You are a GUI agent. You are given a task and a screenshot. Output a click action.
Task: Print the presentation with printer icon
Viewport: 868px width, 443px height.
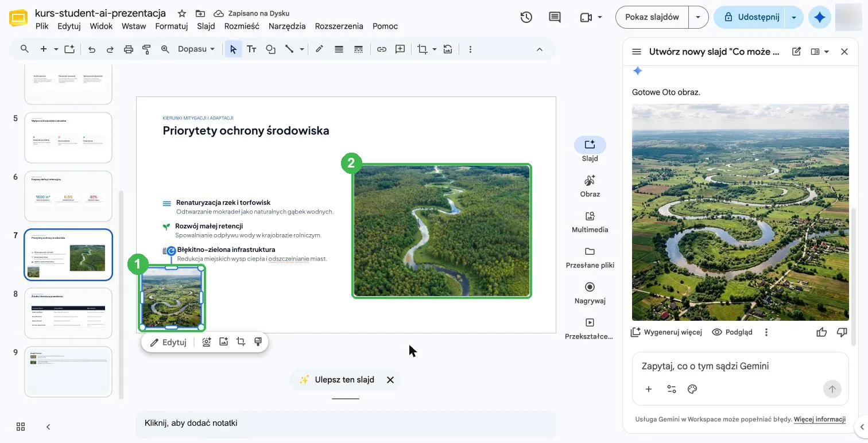point(129,49)
